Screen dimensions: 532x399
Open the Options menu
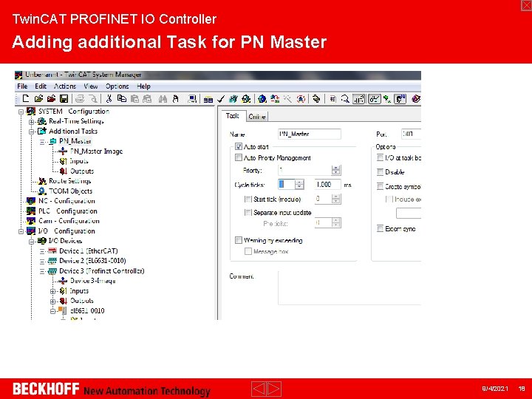tap(117, 86)
